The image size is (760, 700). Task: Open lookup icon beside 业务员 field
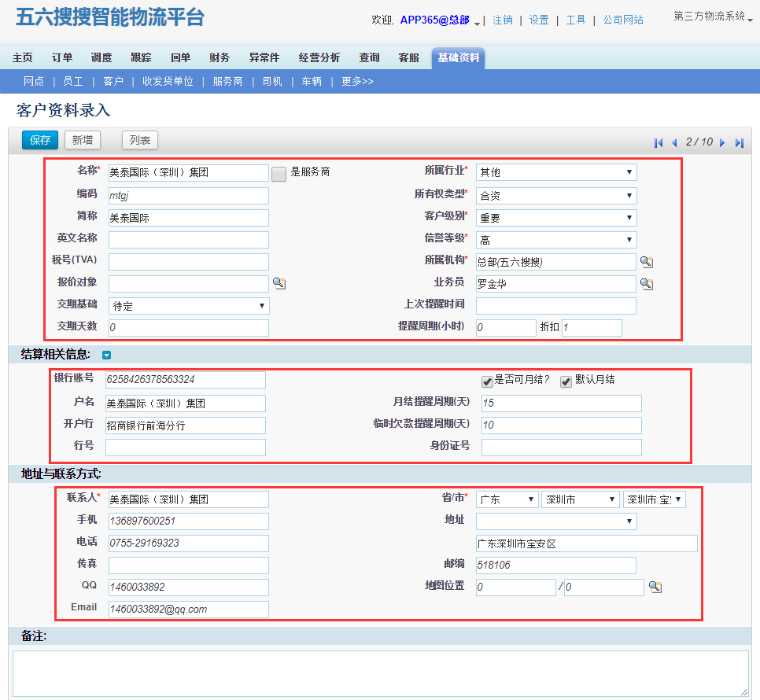(x=646, y=284)
